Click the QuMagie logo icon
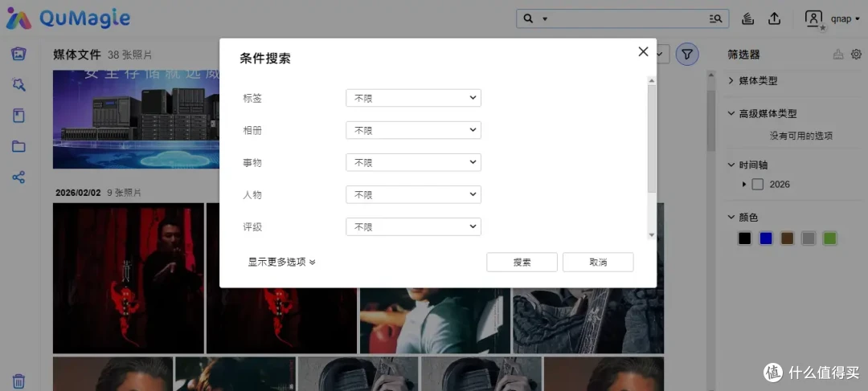Screen dimensions: 868x391 coord(18,18)
